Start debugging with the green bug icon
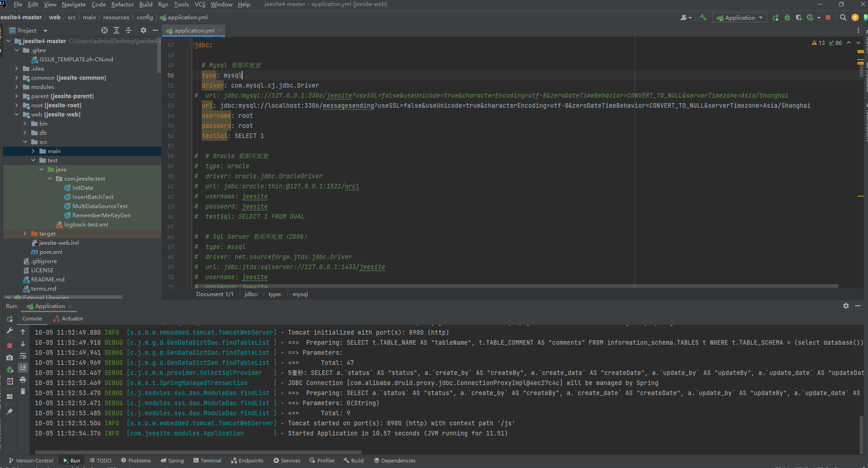 [787, 17]
